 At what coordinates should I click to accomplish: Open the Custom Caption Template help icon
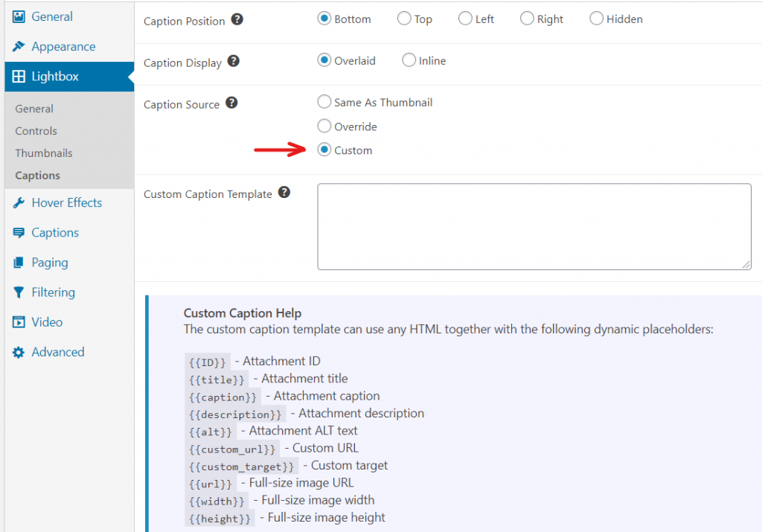click(284, 192)
